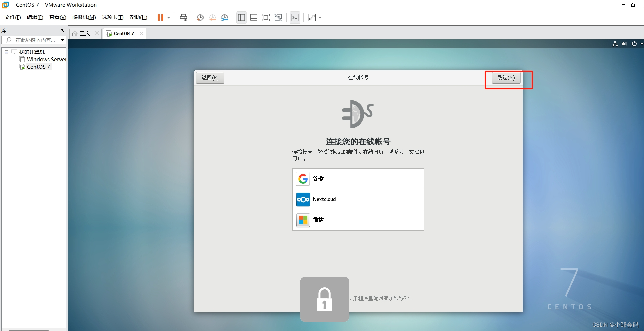Toggle the thumbnail bar view icon
This screenshot has width=644, height=331.
coord(254,18)
